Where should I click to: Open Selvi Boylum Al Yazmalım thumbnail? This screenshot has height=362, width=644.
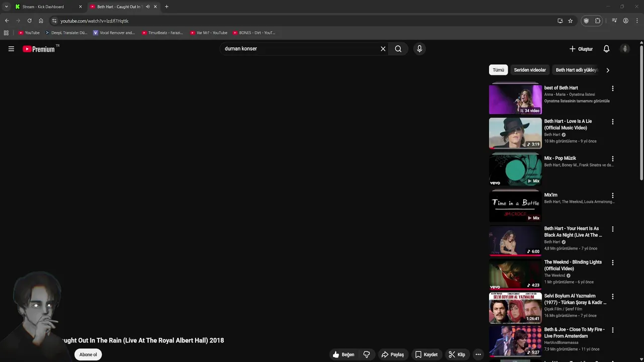(x=515, y=308)
